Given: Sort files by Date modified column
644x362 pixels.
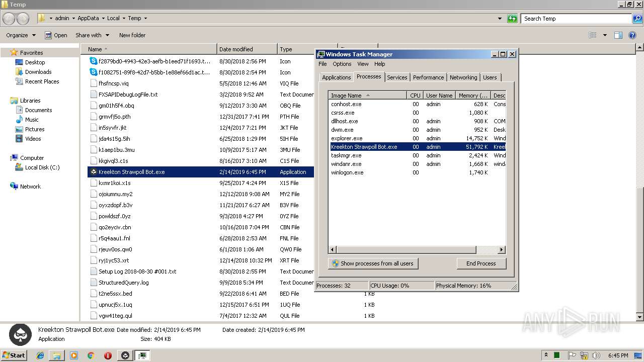Looking at the screenshot, I should click(x=247, y=49).
